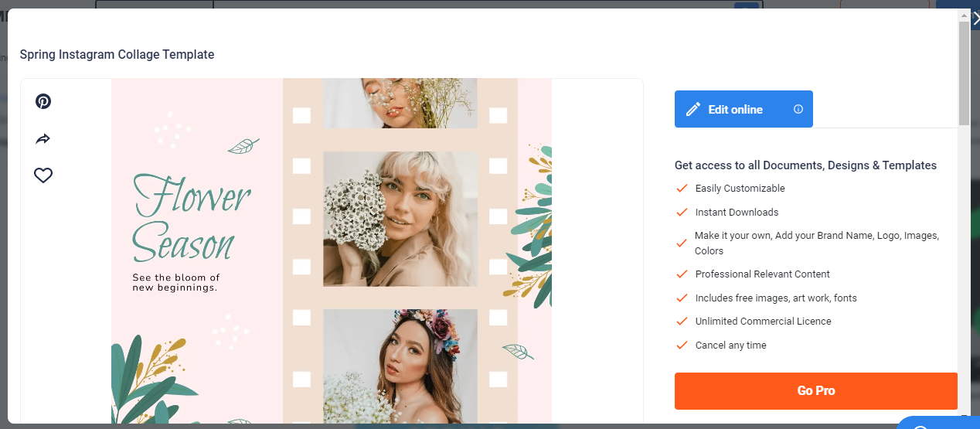Open the info icon beside Edit online
This screenshot has height=429, width=980.
tap(798, 109)
